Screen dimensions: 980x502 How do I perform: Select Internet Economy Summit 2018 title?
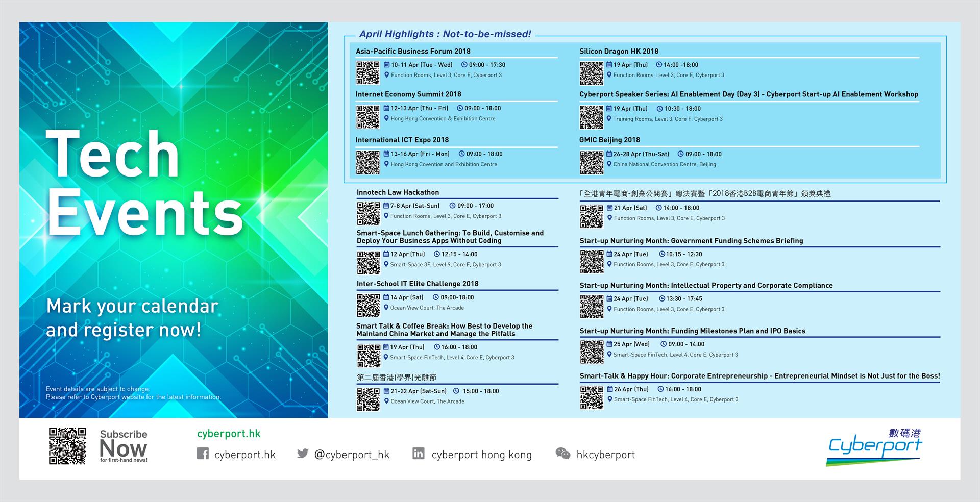[408, 94]
